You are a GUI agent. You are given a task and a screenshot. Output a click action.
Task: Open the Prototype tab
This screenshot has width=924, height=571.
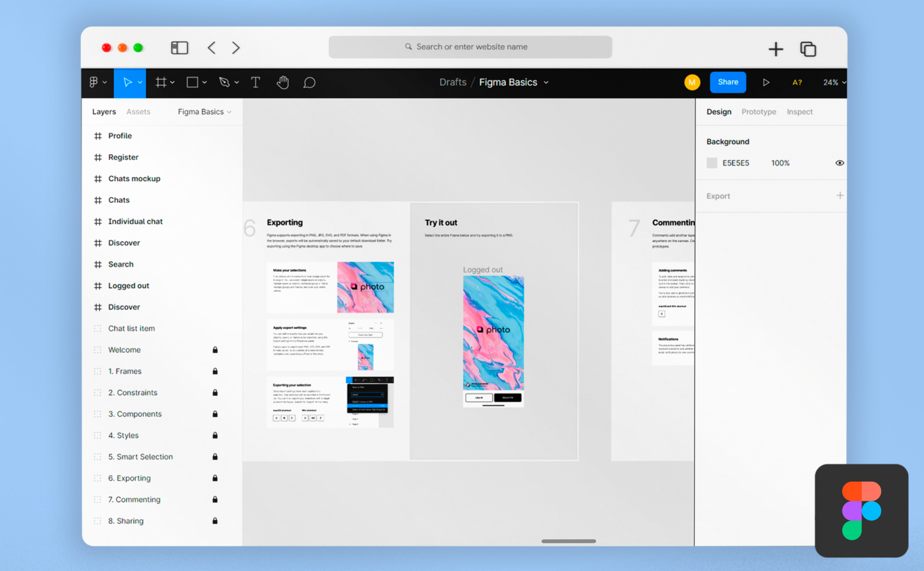tap(759, 111)
